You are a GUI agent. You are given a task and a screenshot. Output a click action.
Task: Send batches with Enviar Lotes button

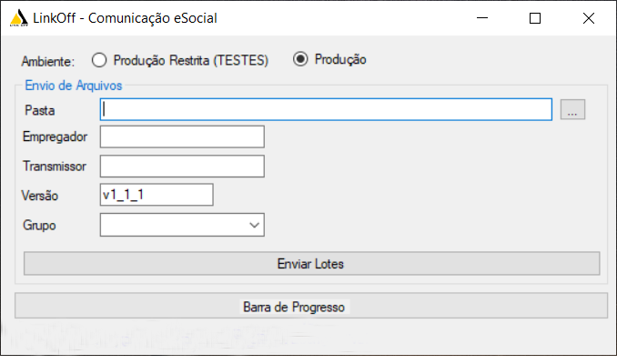point(311,264)
